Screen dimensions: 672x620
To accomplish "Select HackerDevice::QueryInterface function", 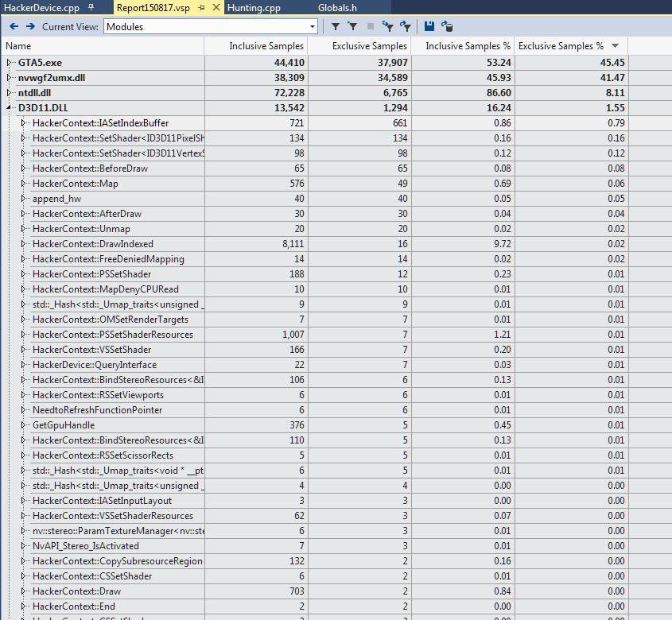I will tap(95, 365).
